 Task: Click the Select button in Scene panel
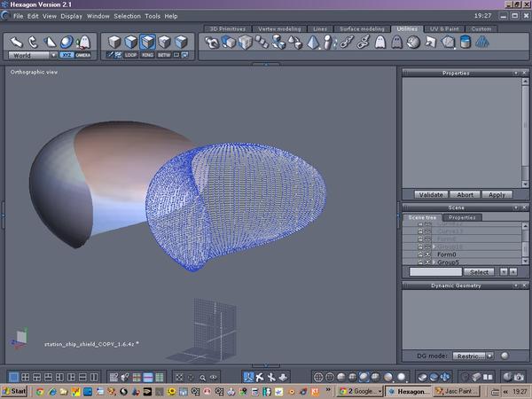point(479,272)
